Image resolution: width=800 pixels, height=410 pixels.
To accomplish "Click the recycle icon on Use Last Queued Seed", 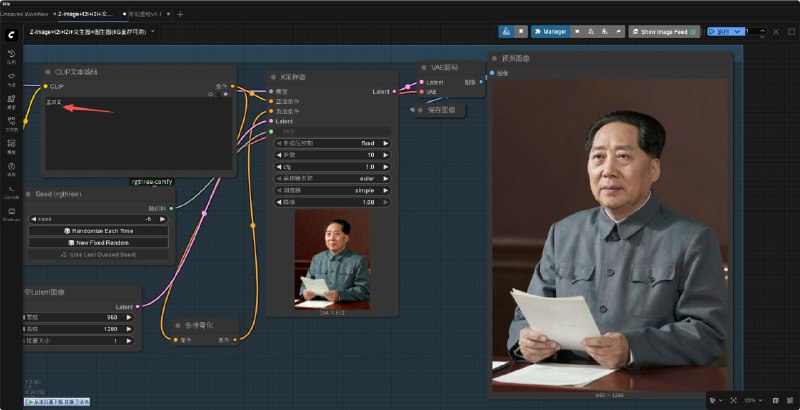I will (x=64, y=254).
